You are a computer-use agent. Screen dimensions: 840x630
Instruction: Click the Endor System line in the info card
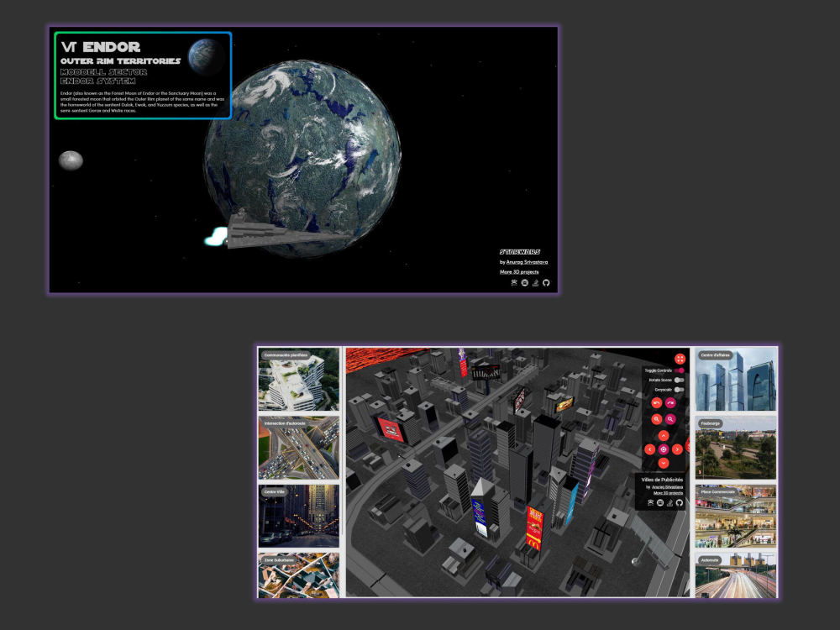pos(97,81)
